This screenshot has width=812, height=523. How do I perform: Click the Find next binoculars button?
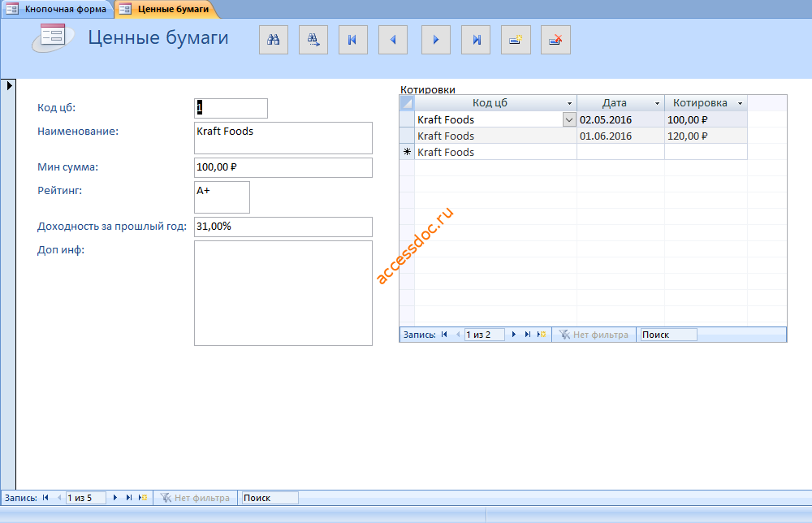tap(313, 40)
